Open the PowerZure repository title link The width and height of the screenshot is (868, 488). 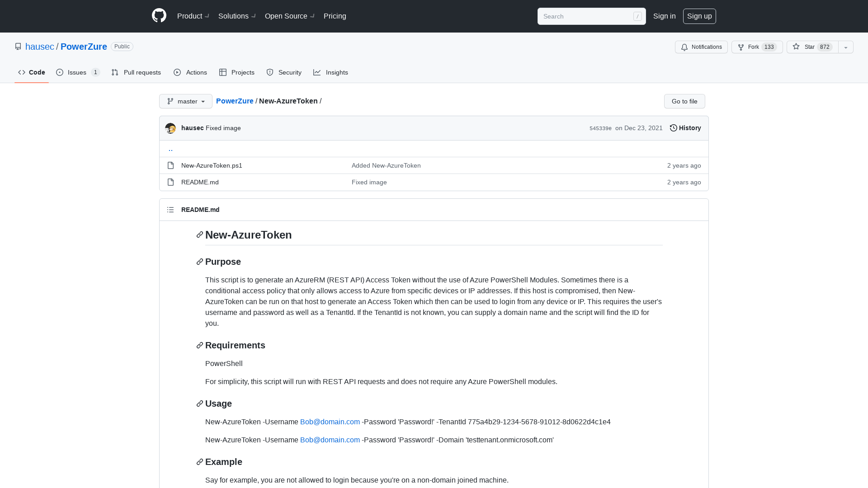(x=84, y=47)
